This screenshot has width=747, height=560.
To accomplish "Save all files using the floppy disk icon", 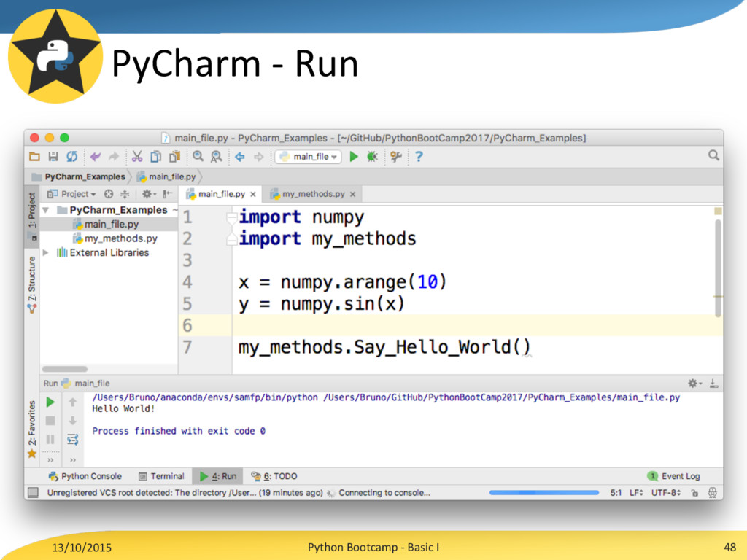I will tap(53, 157).
